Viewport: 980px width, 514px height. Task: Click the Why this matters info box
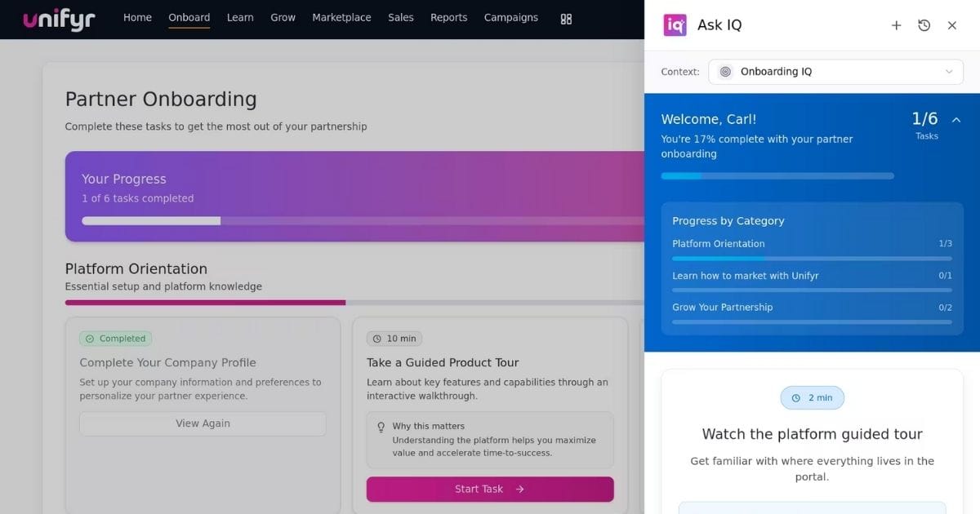pyautogui.click(x=490, y=440)
